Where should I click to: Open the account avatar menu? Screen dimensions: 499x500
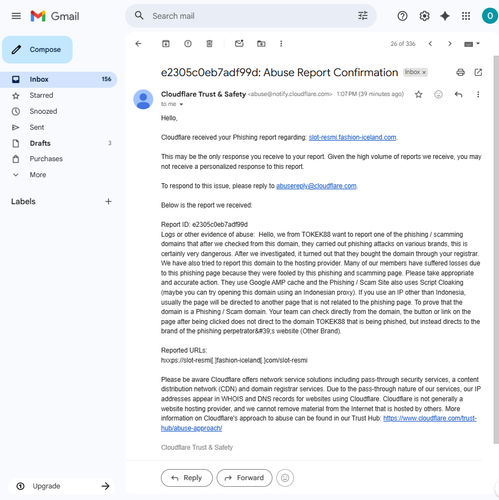[490, 16]
